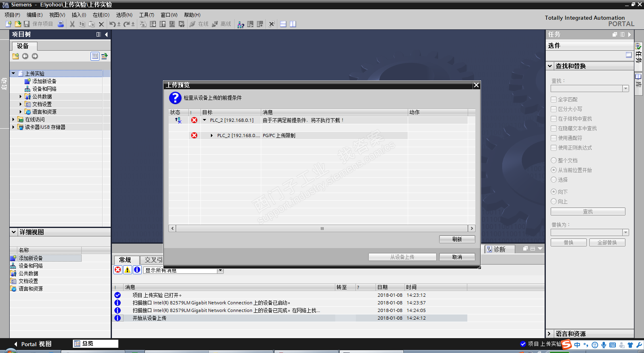Show only information messages in info panel
Screen dimensions: 644x353
point(137,270)
